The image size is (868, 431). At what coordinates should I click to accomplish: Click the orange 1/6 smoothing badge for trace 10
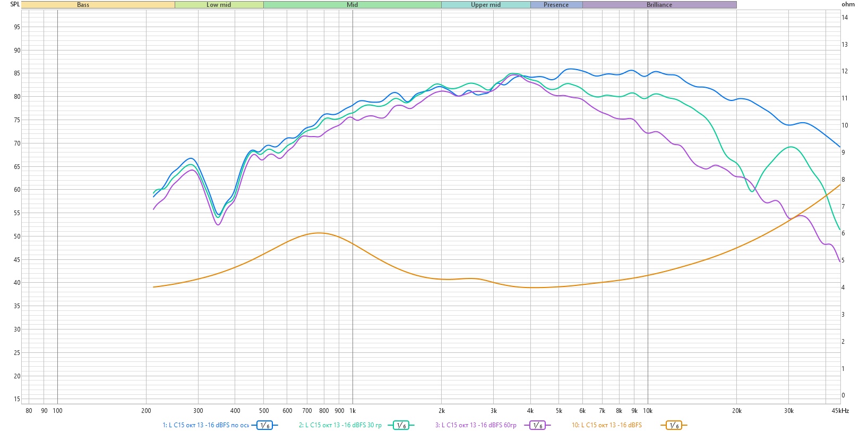tap(674, 425)
